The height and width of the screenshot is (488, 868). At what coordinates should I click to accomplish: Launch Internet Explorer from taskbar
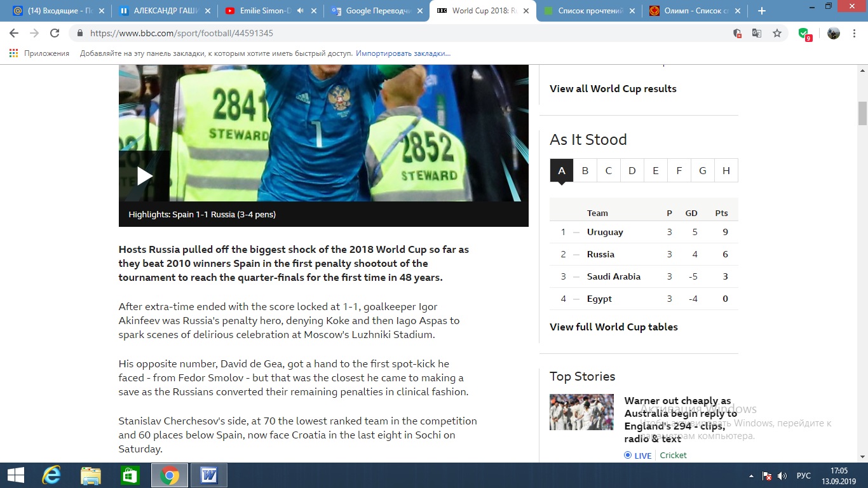tap(51, 475)
